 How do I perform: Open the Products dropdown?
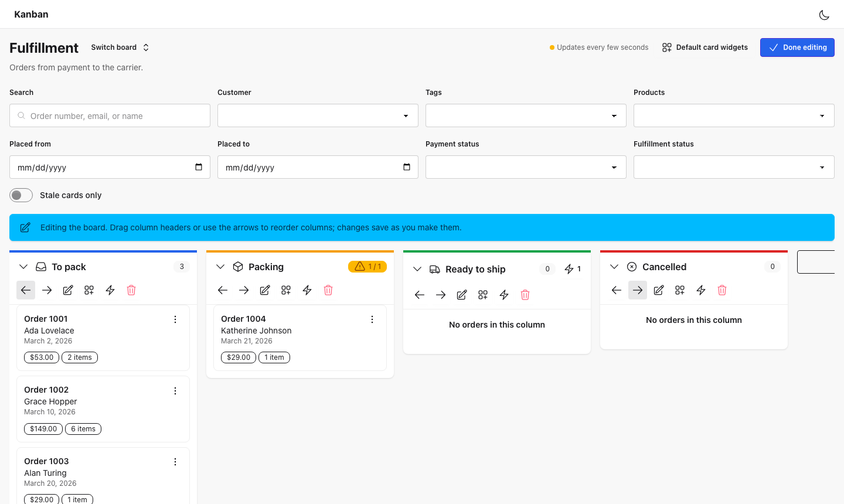pyautogui.click(x=734, y=115)
